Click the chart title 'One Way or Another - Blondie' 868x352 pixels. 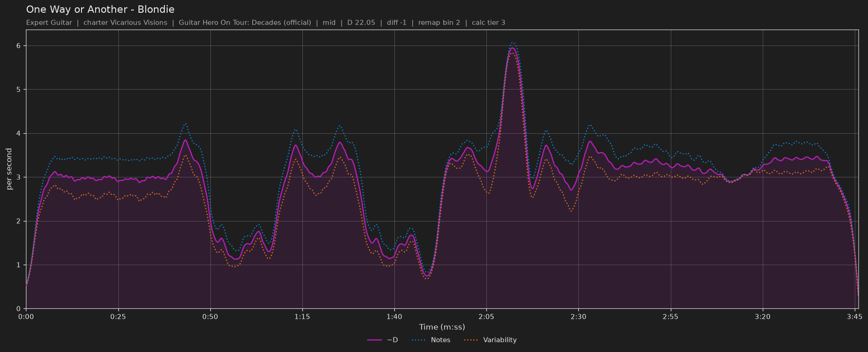coord(100,9)
